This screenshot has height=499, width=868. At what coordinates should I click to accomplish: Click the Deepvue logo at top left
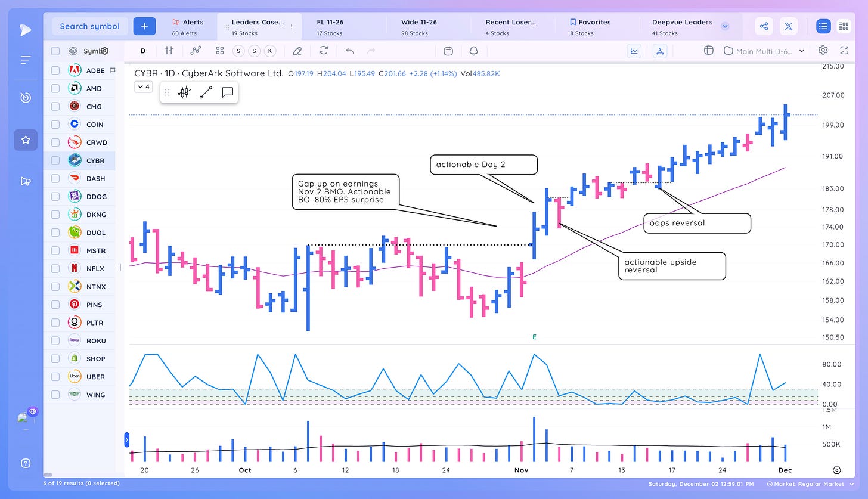click(x=25, y=29)
